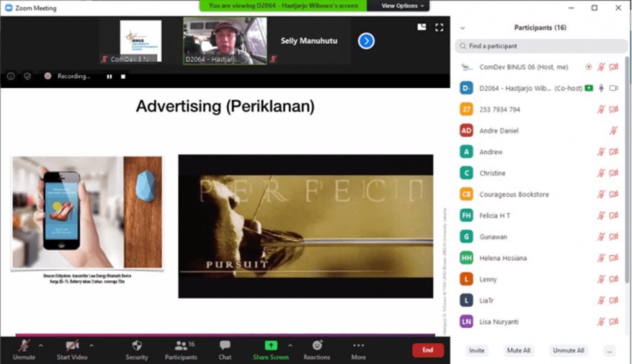The height and width of the screenshot is (364, 632).
Task: Stop the recording
Action: pos(123,76)
